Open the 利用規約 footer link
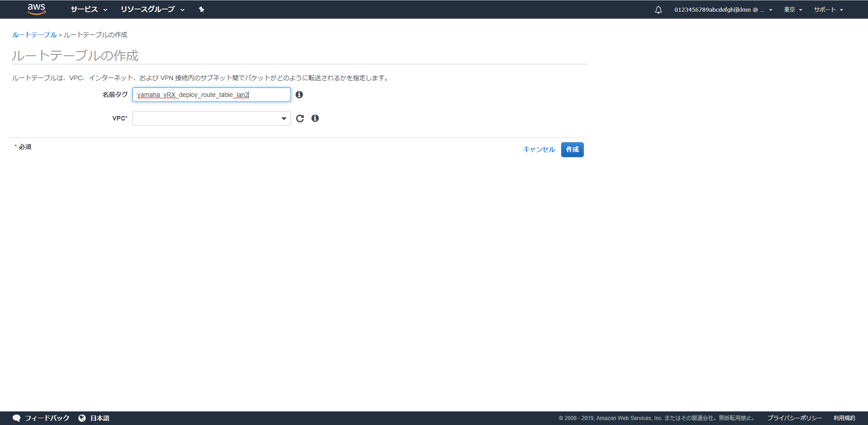 [844, 418]
